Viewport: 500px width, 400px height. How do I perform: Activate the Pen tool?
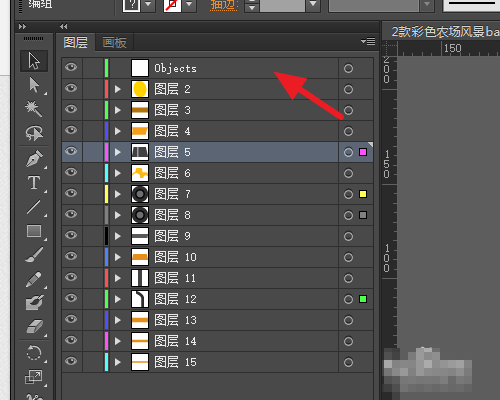point(34,159)
